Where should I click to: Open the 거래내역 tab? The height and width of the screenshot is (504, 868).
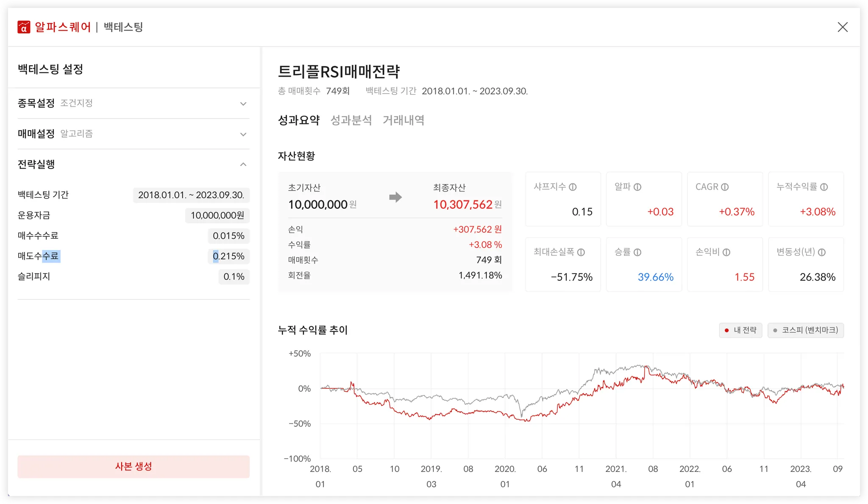403,120
